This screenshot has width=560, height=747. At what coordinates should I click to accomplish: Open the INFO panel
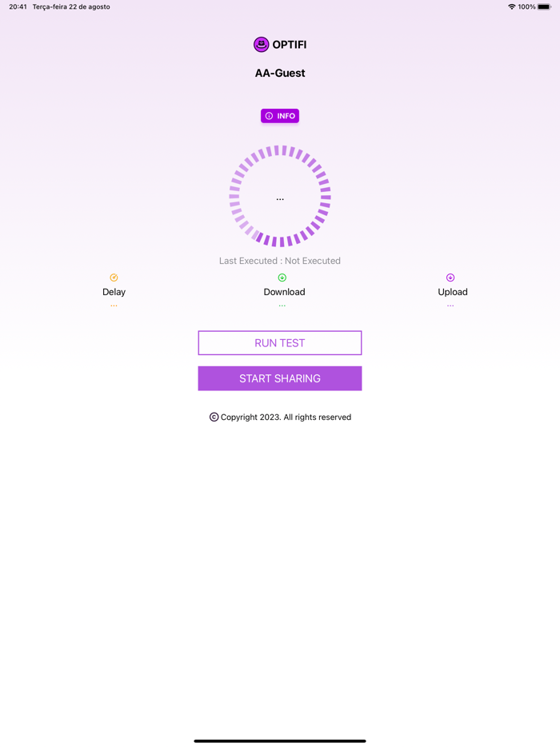click(280, 115)
